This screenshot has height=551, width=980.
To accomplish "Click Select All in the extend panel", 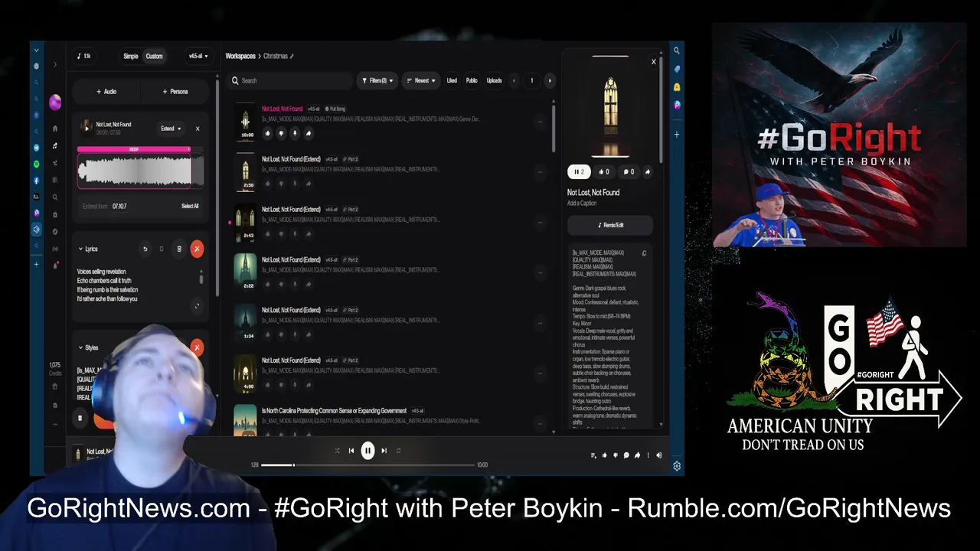I will point(190,206).
